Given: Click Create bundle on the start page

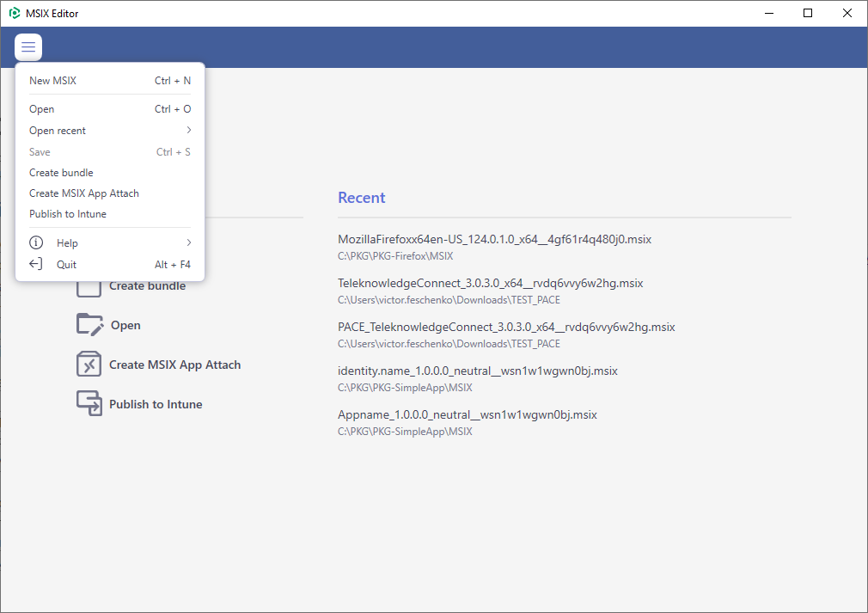Looking at the screenshot, I should (147, 286).
